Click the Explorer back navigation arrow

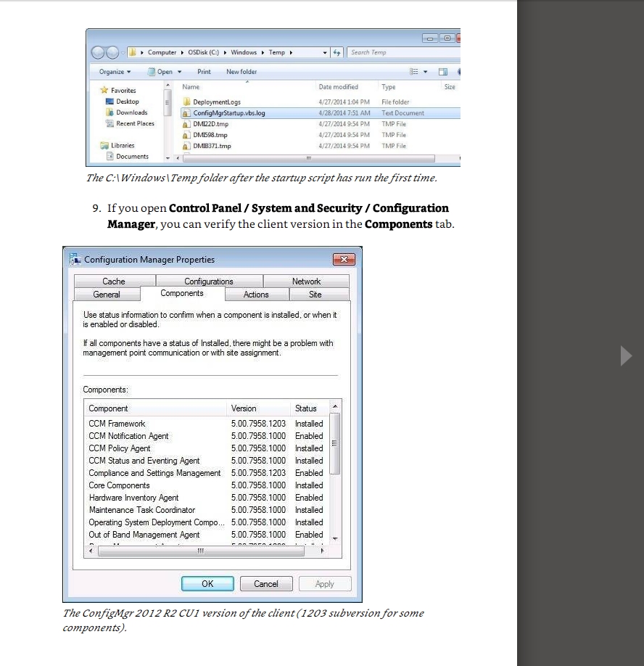(x=98, y=52)
